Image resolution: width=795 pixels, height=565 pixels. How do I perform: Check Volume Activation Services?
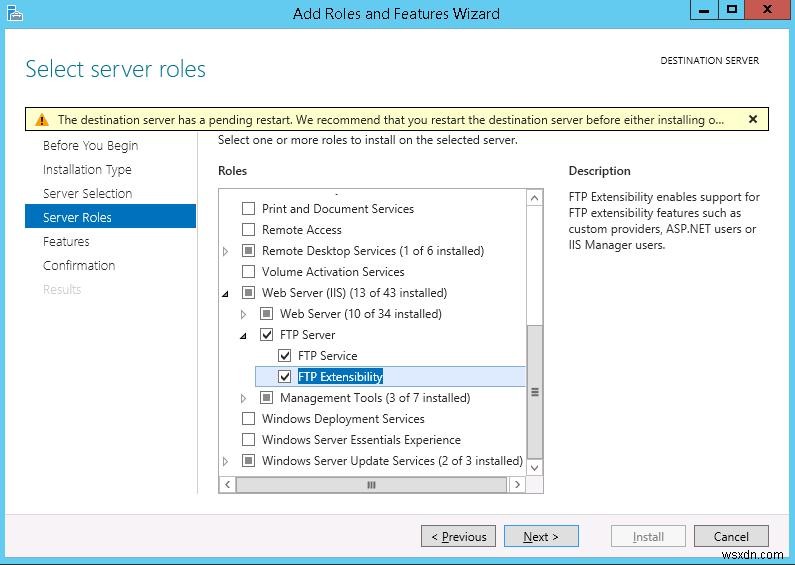pos(248,271)
